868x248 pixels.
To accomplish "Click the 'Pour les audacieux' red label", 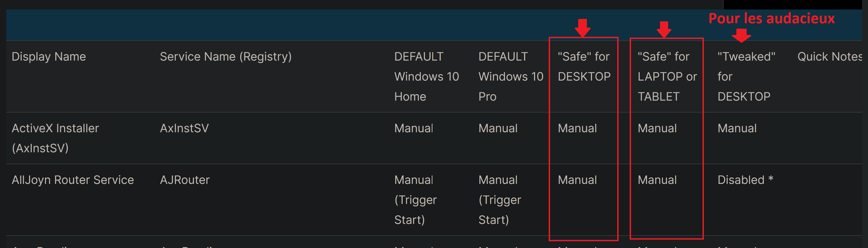I will click(772, 18).
